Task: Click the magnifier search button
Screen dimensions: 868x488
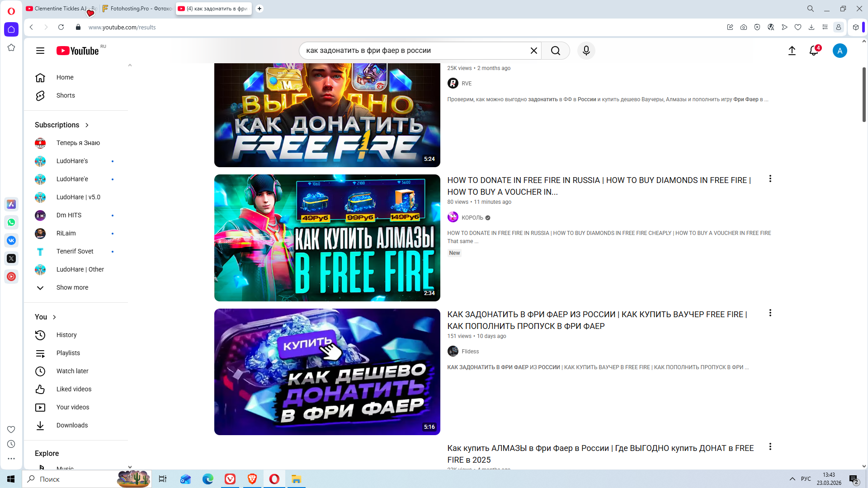Action: (x=556, y=51)
